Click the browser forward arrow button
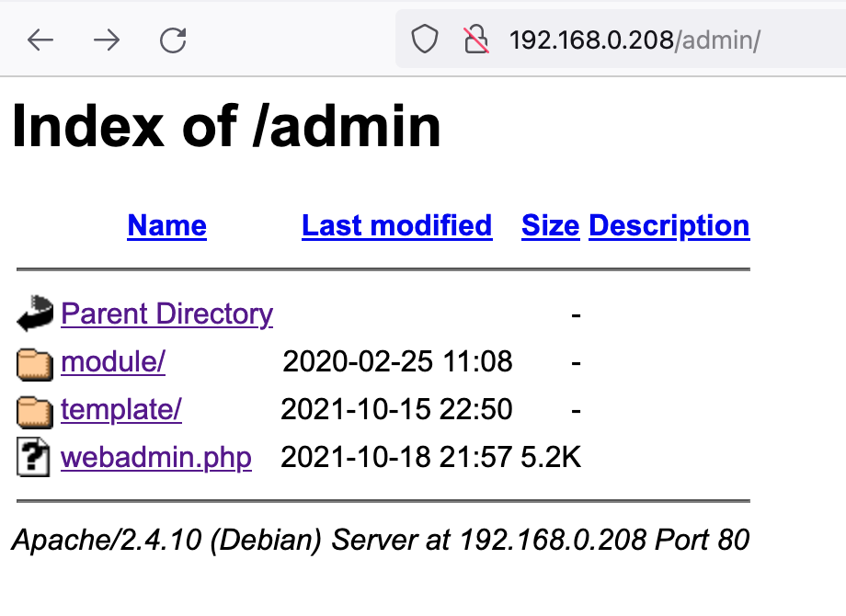The width and height of the screenshot is (846, 616). click(x=107, y=40)
